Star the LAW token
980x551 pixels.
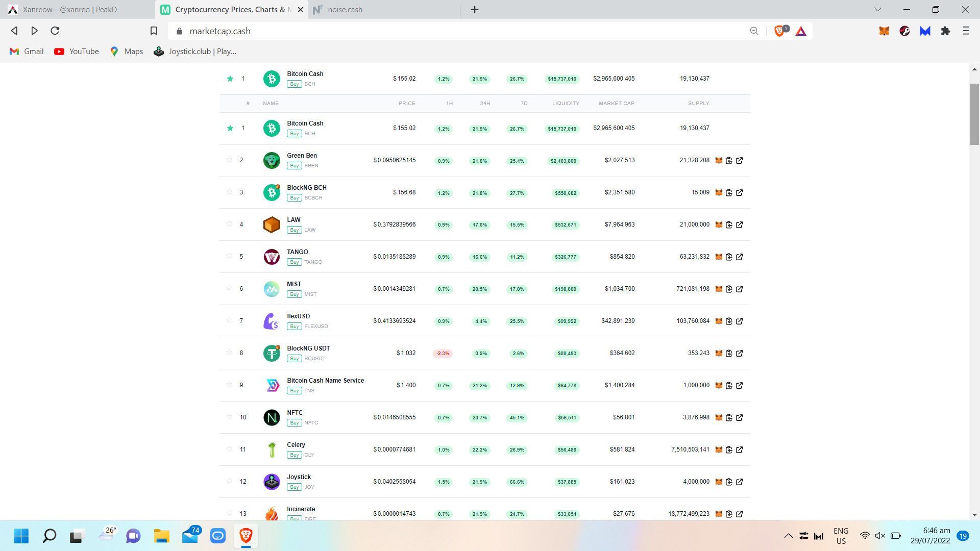click(229, 224)
